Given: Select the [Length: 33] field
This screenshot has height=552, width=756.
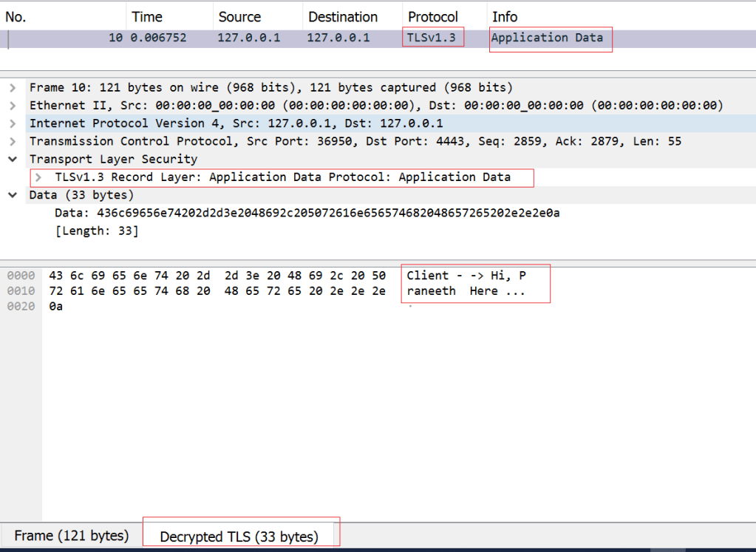Looking at the screenshot, I should tap(96, 231).
